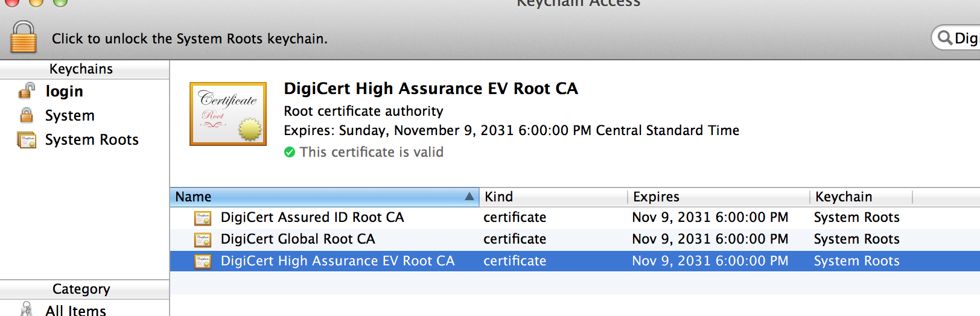This screenshot has height=316, width=980.
Task: Click 'Root certificate authority' text
Action: [364, 111]
